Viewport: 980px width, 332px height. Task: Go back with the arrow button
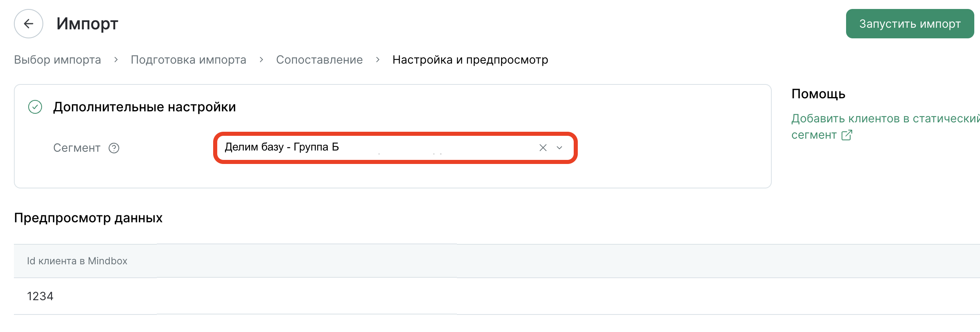(29, 24)
